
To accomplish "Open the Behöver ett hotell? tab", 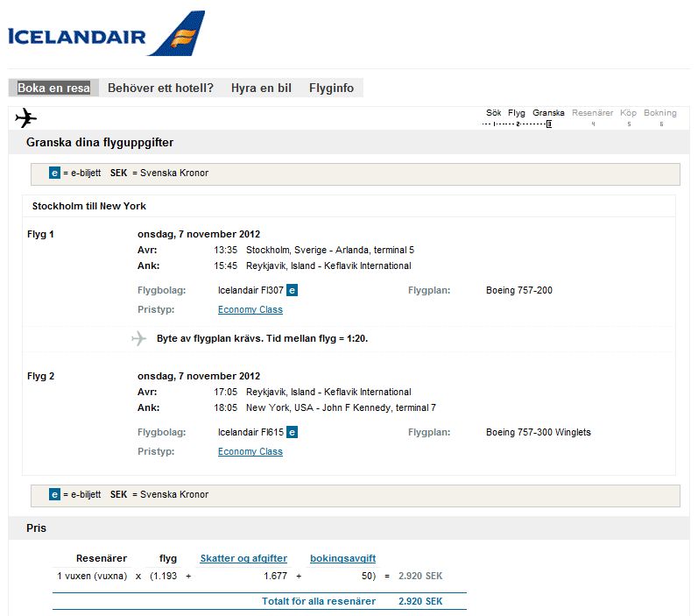I will [x=160, y=88].
